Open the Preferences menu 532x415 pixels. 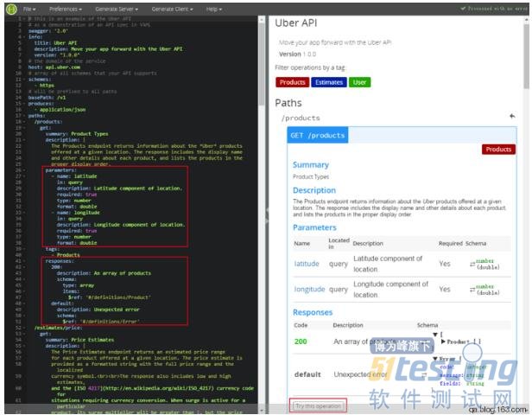tap(65, 10)
